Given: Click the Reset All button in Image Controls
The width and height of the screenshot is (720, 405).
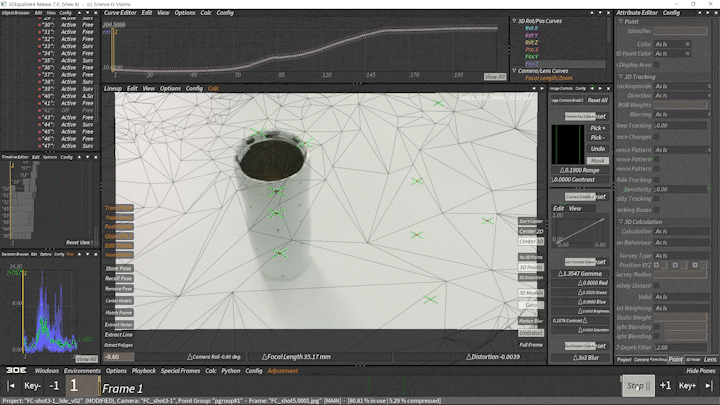Looking at the screenshot, I should [x=597, y=100].
